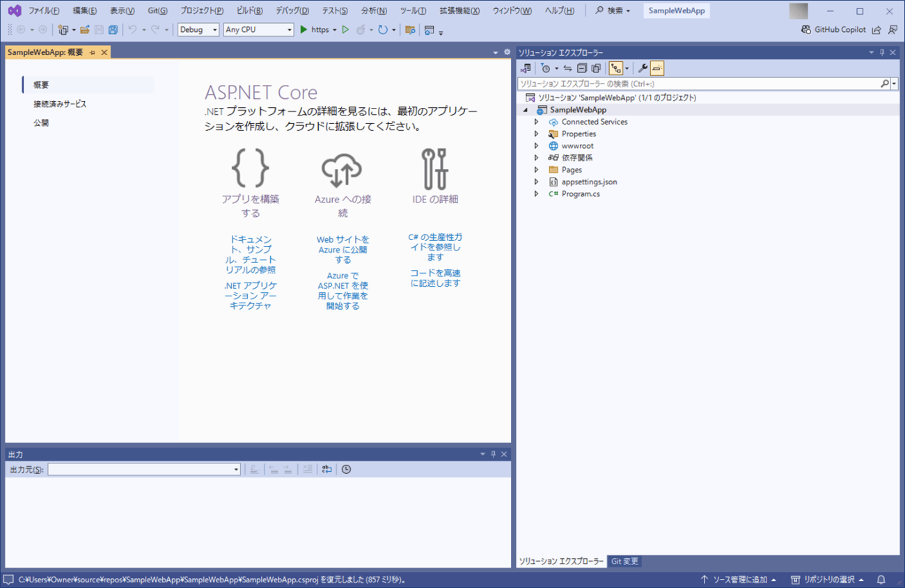905x588 pixels.
Task: Select Program.cs in the solution tree
Action: (581, 194)
